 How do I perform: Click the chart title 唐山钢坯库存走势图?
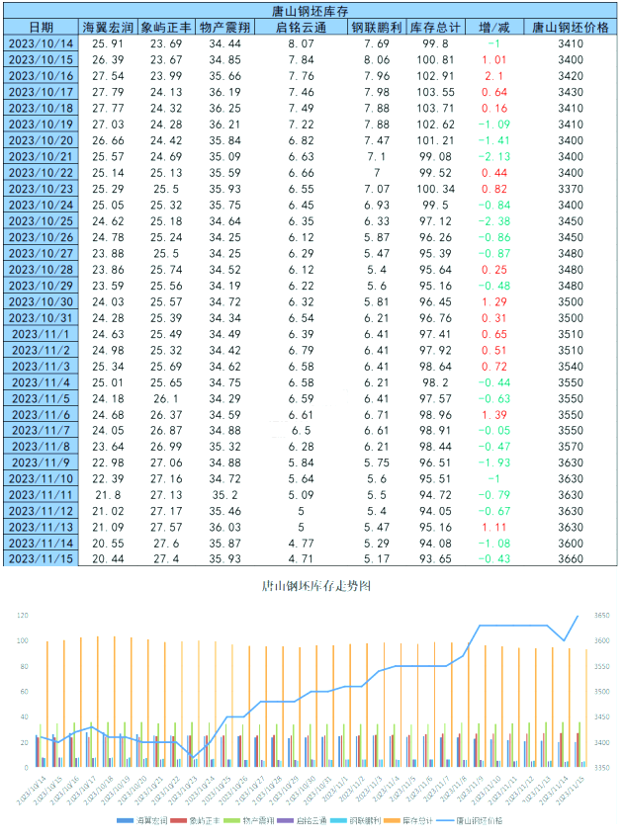[x=315, y=586]
